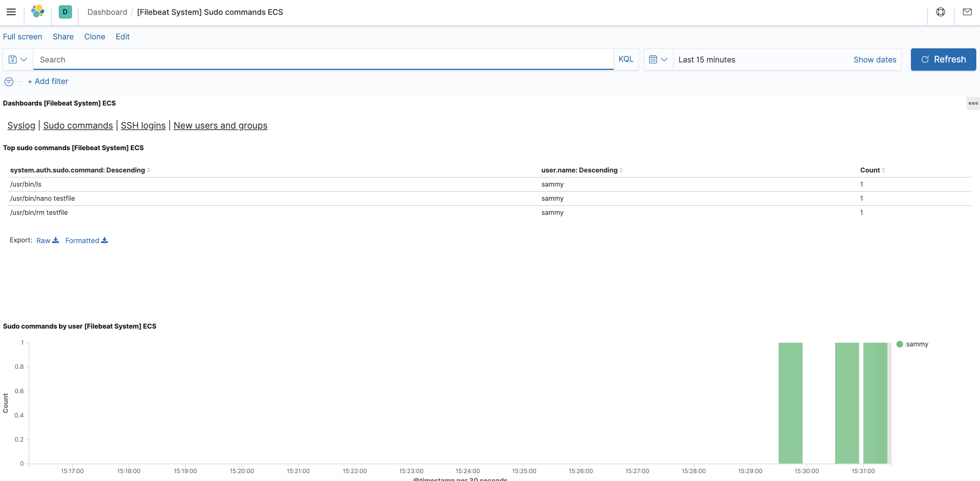Screen dimensions: 980x481
Task: Click the Refresh button to reload data
Action: tap(944, 59)
